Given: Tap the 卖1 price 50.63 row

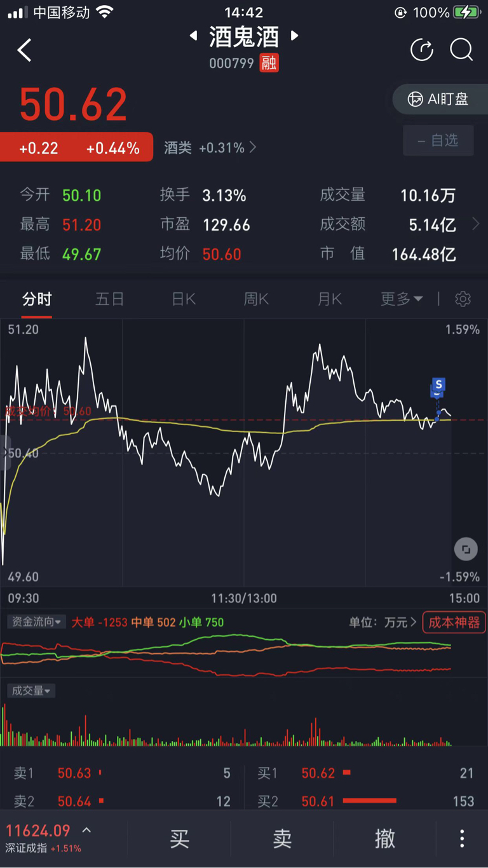Looking at the screenshot, I should pyautogui.click(x=122, y=773).
